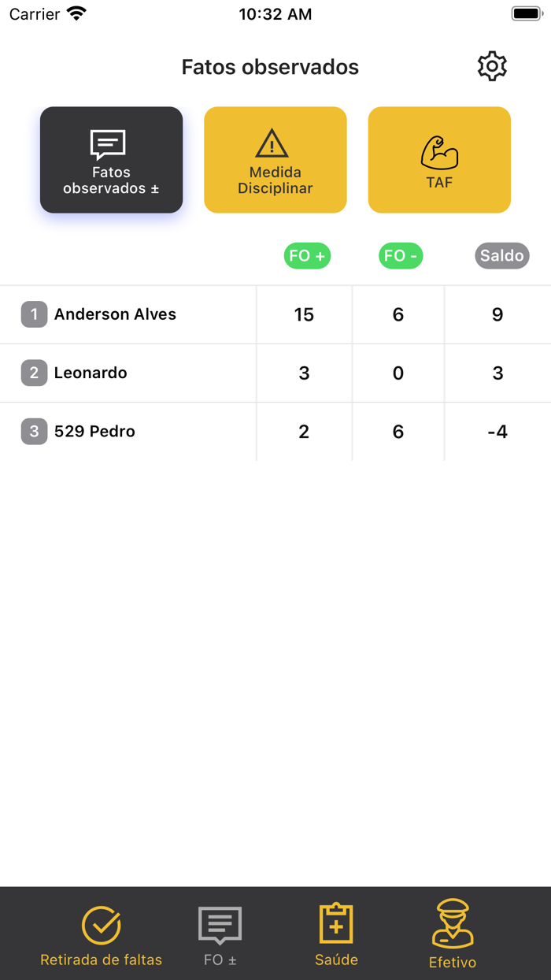Tap the flexed muscle TAF icon
Screen dimensions: 551x980
(x=439, y=153)
